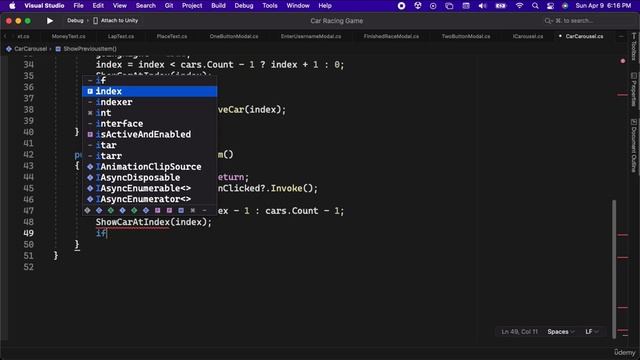Click the Ln 49, Col 11 position indicator
The height and width of the screenshot is (360, 640).
point(519,332)
